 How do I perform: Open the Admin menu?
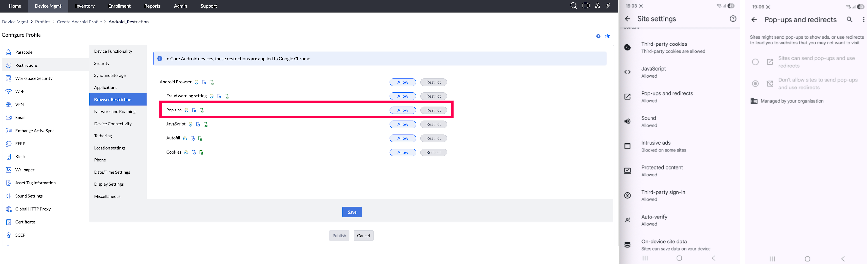point(180,6)
